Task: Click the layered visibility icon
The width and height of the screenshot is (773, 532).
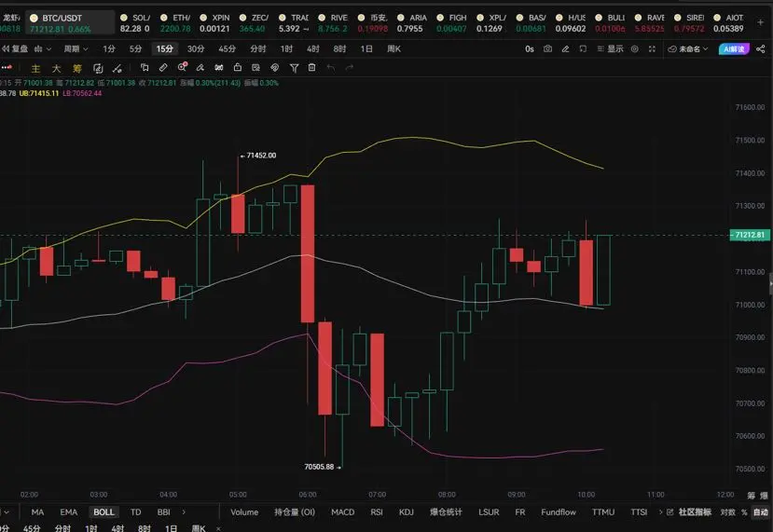Action: [274, 67]
